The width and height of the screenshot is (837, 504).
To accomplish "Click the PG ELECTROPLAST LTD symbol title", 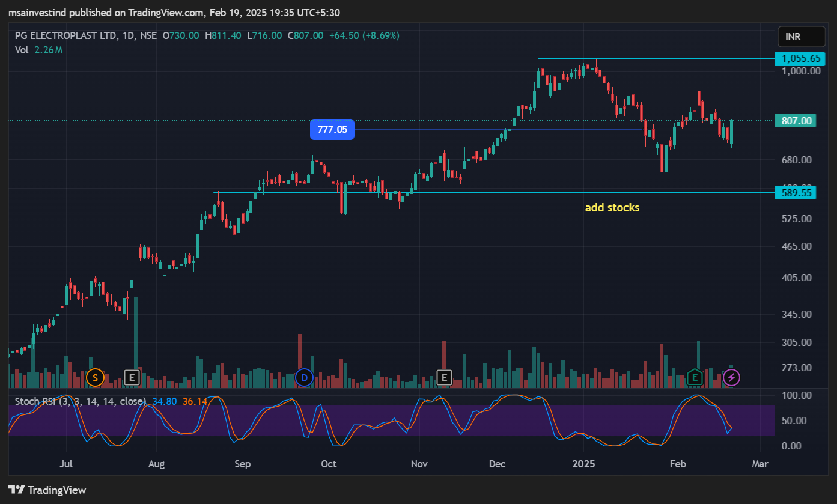I will (x=67, y=36).
